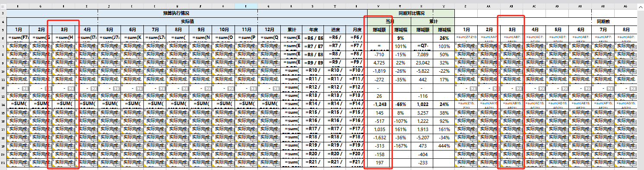The width and height of the screenshot is (644, 170).
Task: Select the 12月 heading under 实际值
Action: tap(269, 29)
